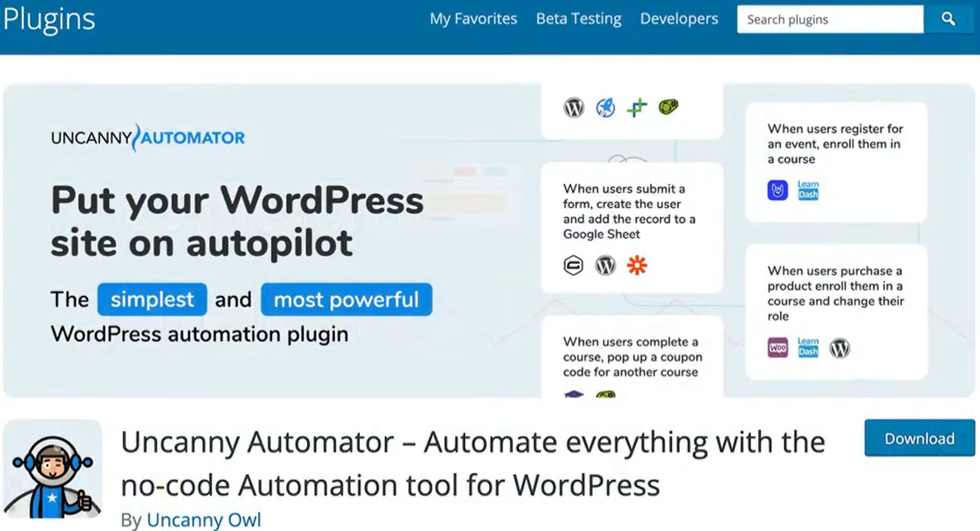The height and width of the screenshot is (531, 980).
Task: Click the orange Zapier asterisk icon
Action: (637, 265)
